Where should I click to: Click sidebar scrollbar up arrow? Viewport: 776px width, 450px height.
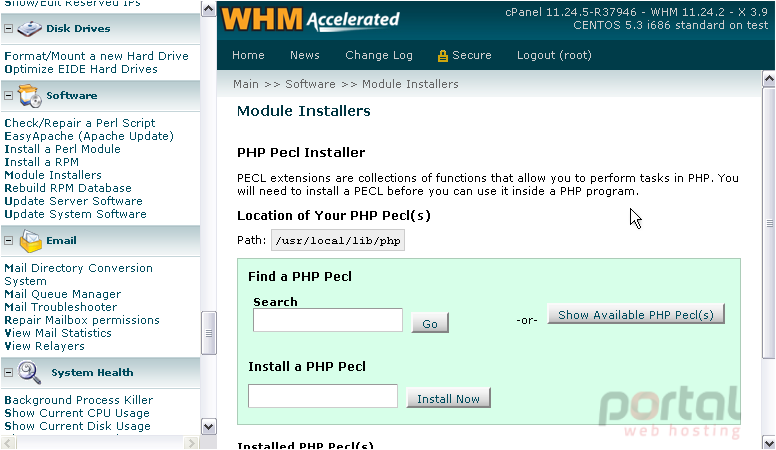tap(208, 8)
